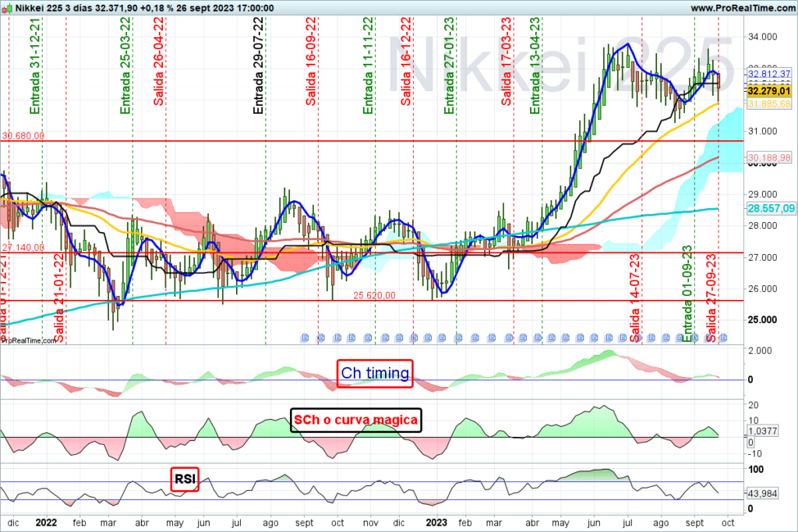Select the Salida 16-12-22 marker label
This screenshot has width=798, height=532.
click(x=405, y=62)
